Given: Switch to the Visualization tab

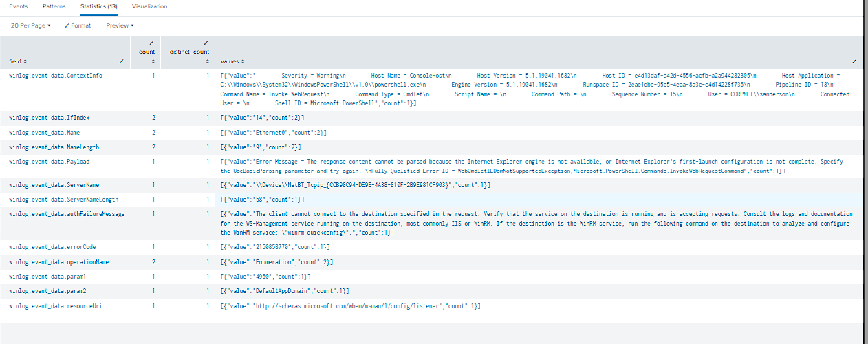Looking at the screenshot, I should point(149,6).
